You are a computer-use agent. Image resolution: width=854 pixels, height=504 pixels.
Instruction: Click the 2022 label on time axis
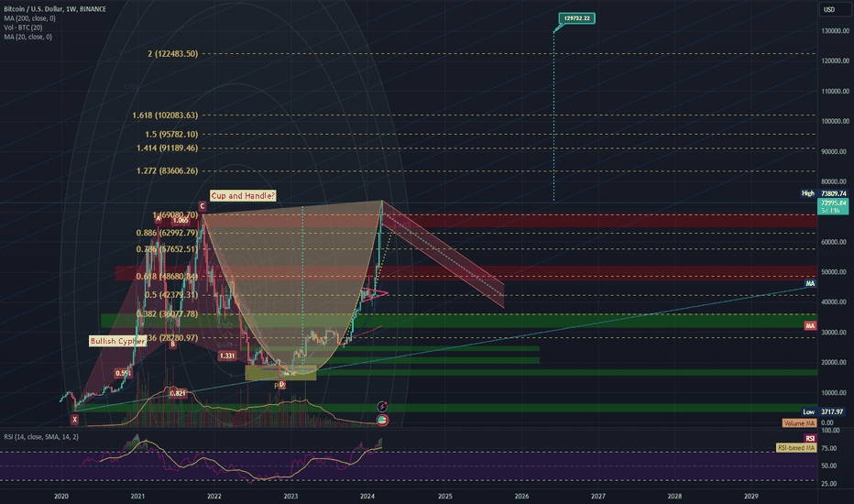(x=214, y=497)
